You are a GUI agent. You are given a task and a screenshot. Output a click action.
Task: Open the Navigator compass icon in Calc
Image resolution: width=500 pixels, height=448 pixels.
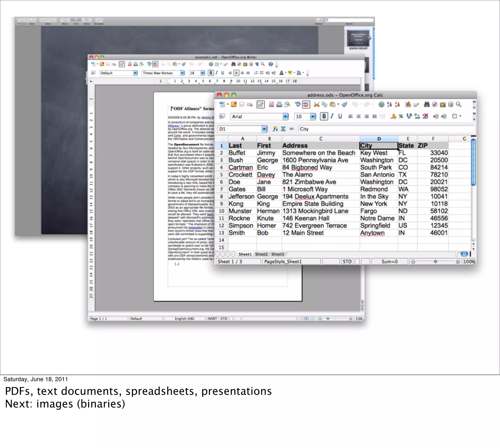(x=435, y=104)
